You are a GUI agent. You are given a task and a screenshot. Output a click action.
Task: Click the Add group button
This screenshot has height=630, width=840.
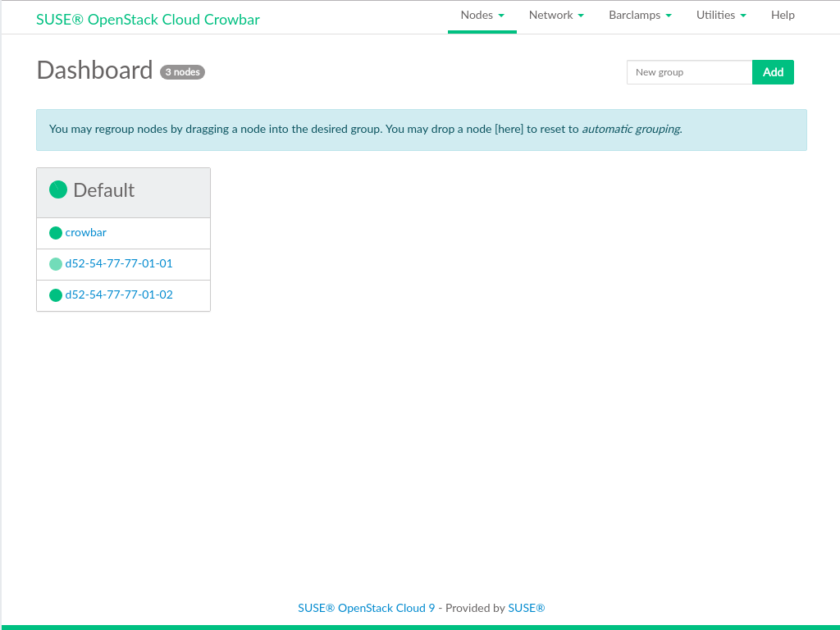tap(773, 72)
